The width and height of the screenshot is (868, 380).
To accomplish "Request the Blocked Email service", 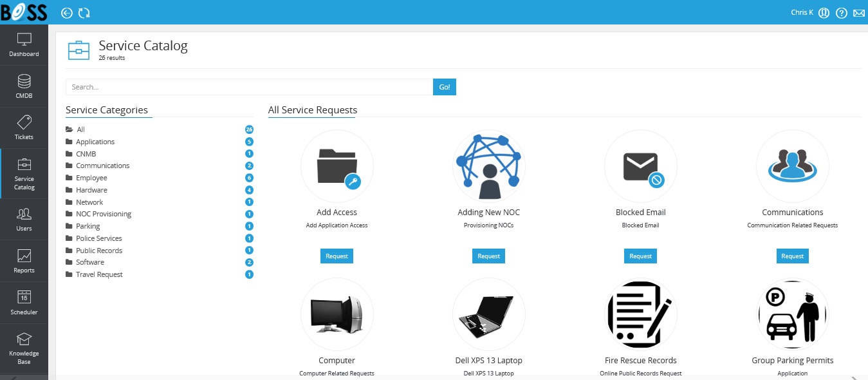I will (x=640, y=256).
